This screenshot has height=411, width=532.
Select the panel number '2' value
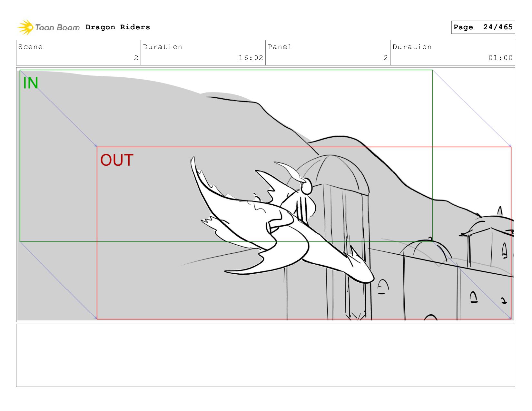coord(386,58)
